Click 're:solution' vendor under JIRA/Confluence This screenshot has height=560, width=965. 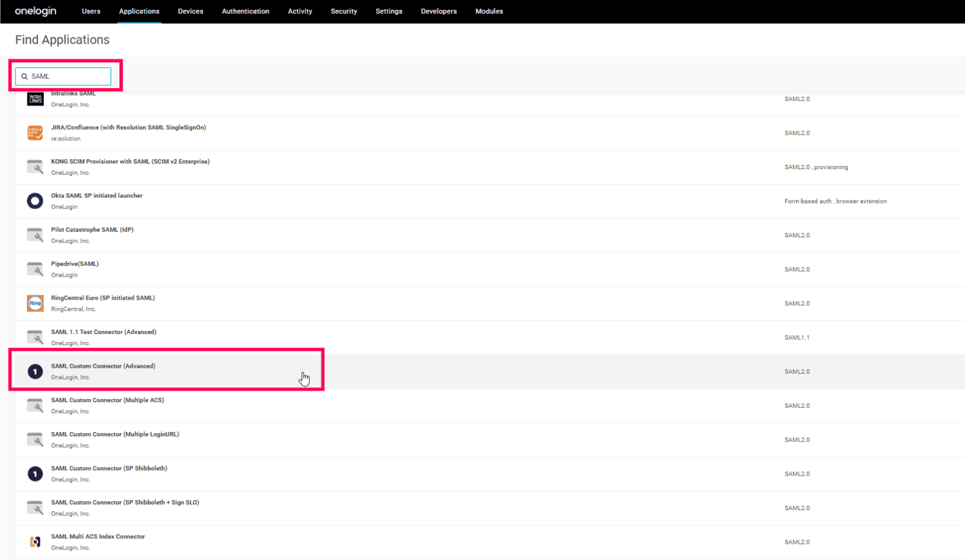coord(66,139)
